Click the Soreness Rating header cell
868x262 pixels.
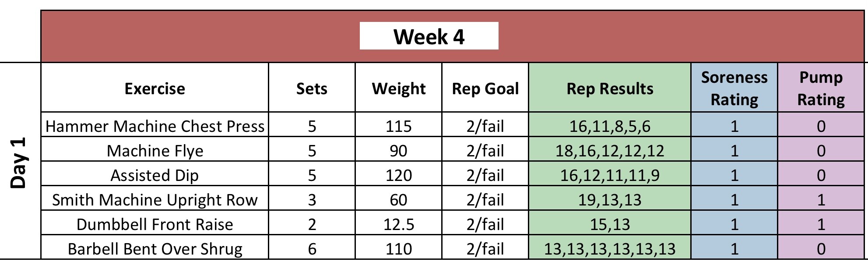734,89
